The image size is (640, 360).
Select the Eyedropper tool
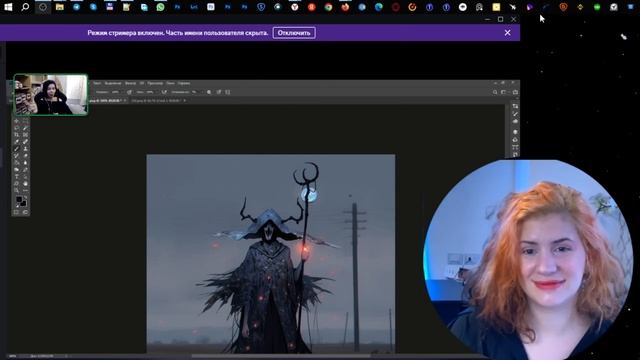tap(16, 142)
